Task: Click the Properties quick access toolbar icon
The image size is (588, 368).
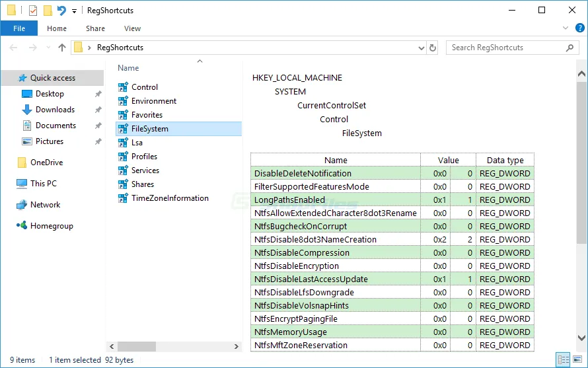Action: tap(33, 11)
